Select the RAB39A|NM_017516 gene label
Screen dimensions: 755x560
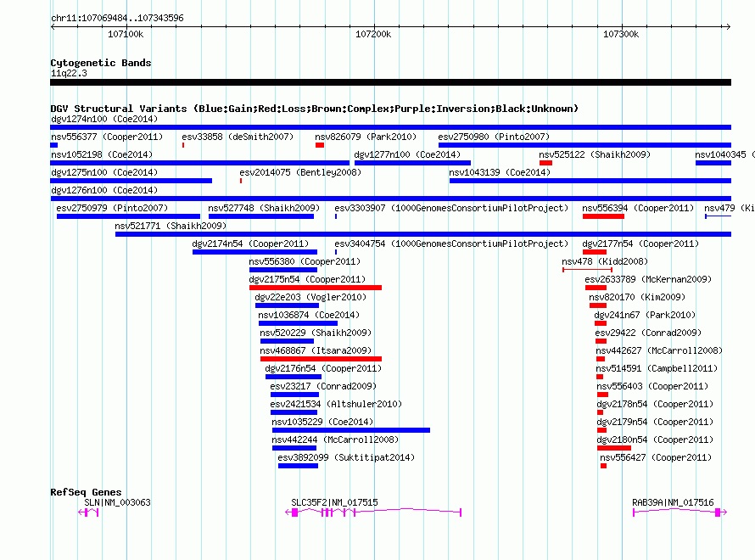(x=673, y=502)
